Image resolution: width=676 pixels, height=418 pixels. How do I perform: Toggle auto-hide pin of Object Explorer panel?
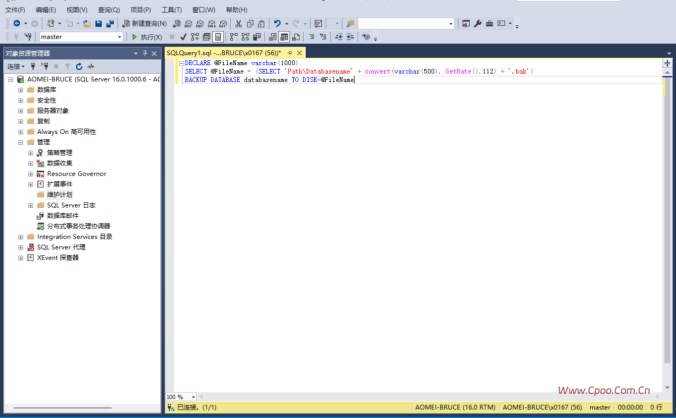click(x=145, y=53)
